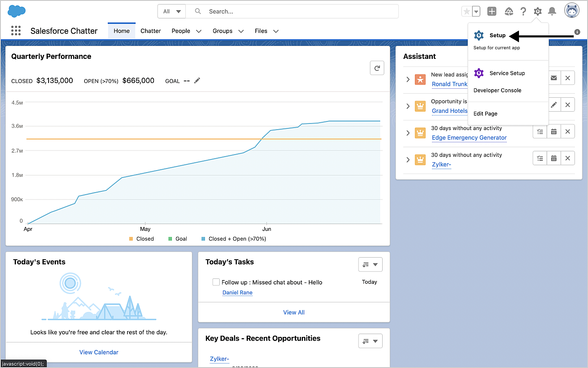Open the Trailhead guidance icon
Screen dimensions: 588x368
(508, 11)
